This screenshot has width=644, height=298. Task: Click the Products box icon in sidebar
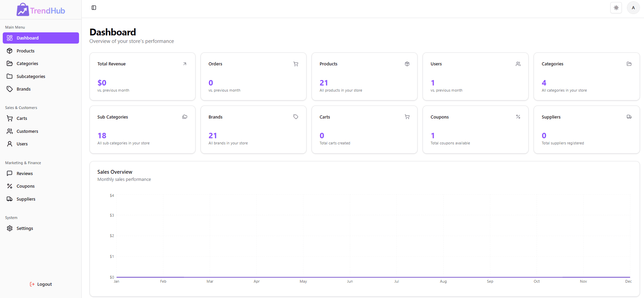pyautogui.click(x=10, y=51)
